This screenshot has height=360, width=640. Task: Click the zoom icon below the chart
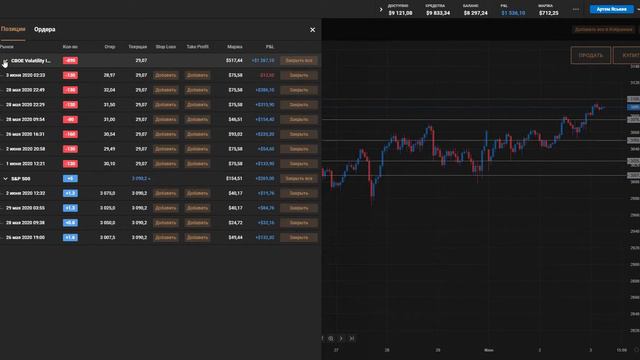point(331,338)
